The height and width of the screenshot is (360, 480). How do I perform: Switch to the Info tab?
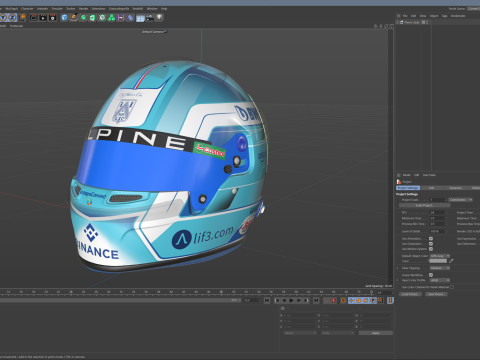[x=431, y=188]
